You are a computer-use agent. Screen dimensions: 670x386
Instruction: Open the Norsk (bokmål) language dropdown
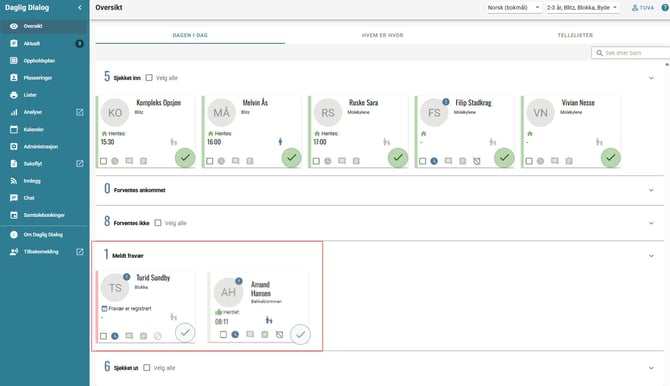click(514, 8)
